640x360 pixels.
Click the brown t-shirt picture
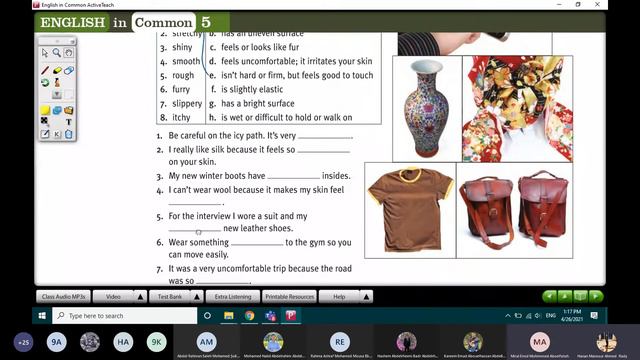[x=410, y=210]
